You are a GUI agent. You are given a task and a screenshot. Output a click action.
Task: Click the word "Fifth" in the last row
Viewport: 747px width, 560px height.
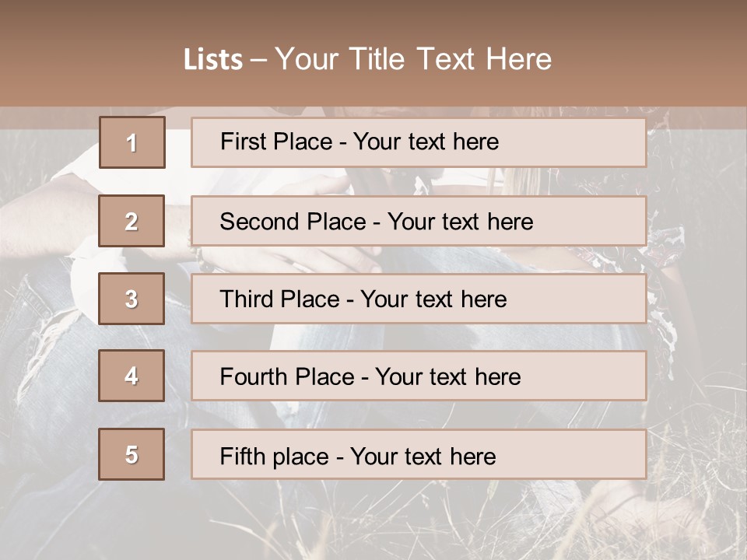(x=242, y=456)
